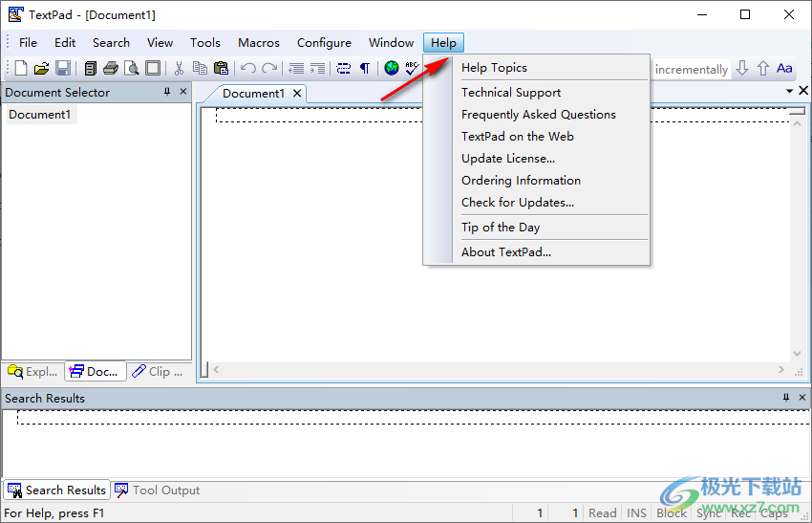This screenshot has width=812, height=523.
Task: Switch to the Document1 editor tab
Action: (254, 94)
